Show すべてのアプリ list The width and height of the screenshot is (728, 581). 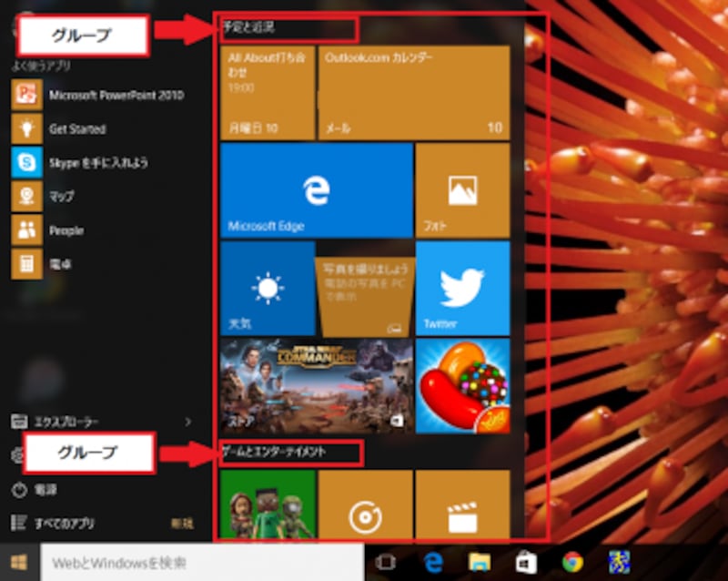point(54,524)
